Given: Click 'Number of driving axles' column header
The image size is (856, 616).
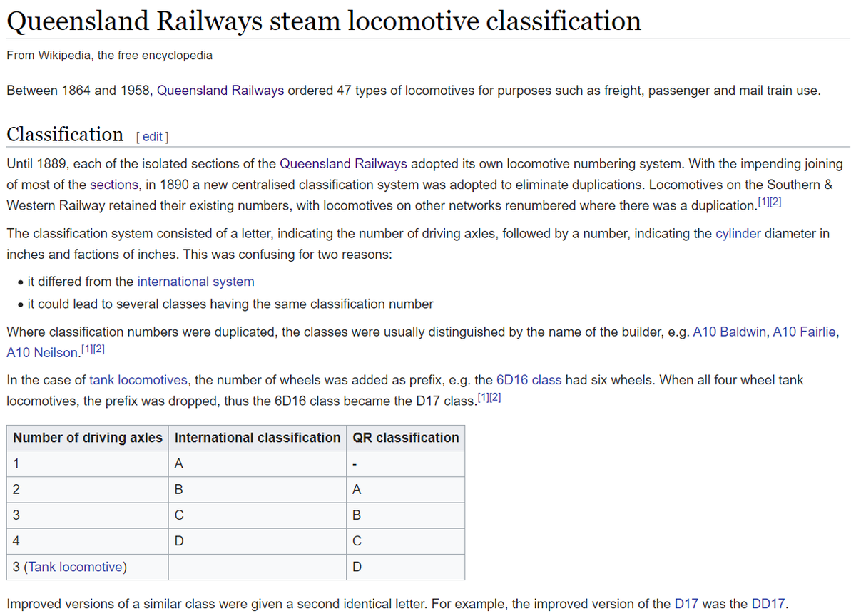Looking at the screenshot, I should pyautogui.click(x=88, y=438).
